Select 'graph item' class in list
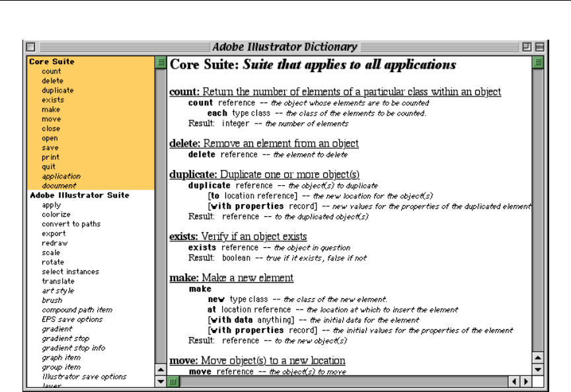 point(61,358)
